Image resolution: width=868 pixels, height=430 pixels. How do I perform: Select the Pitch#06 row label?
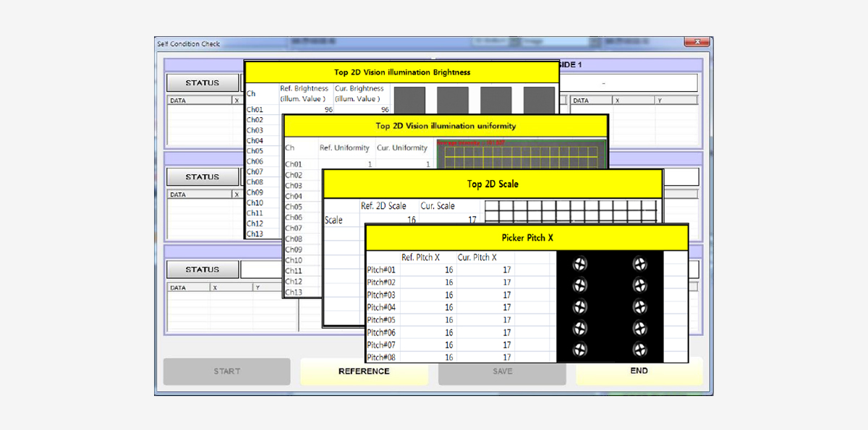[381, 332]
